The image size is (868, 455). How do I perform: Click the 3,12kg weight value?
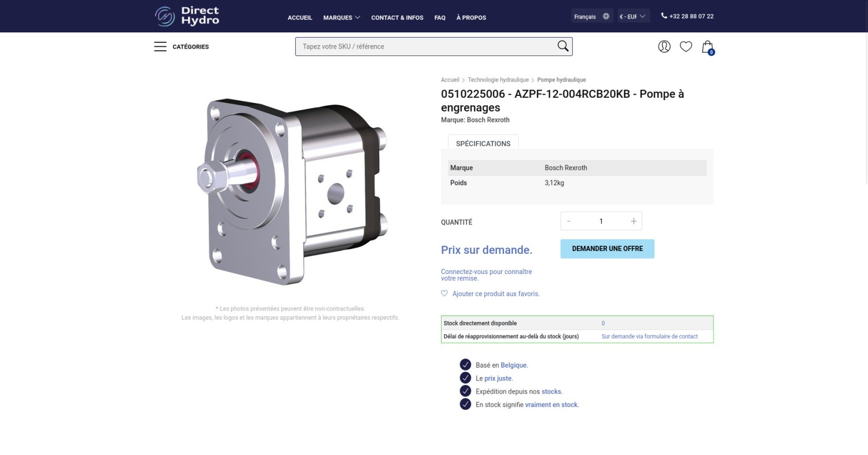pos(554,183)
